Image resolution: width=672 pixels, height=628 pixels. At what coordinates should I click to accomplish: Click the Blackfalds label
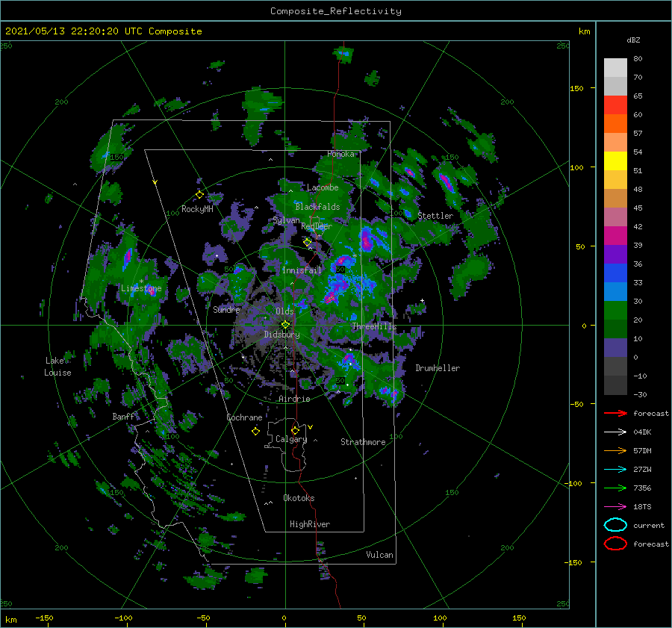[x=317, y=207]
